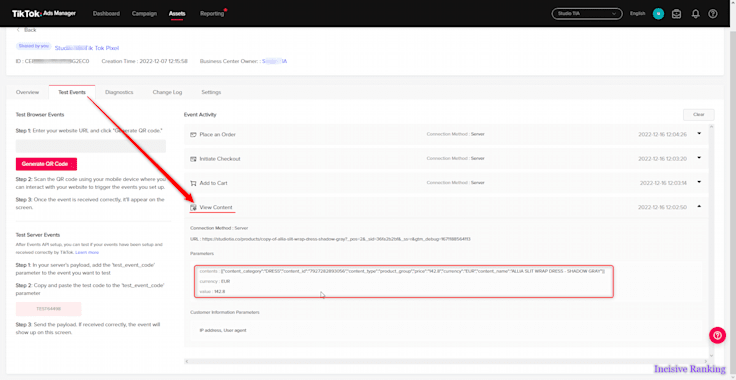Open the Tik Tok Pixel name link
The image size is (736, 380).
point(87,48)
